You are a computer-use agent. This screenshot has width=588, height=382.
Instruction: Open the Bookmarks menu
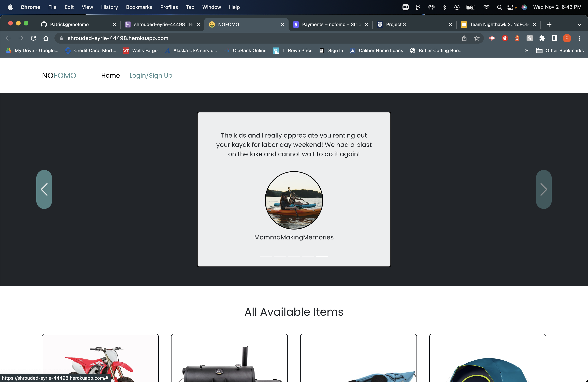139,7
